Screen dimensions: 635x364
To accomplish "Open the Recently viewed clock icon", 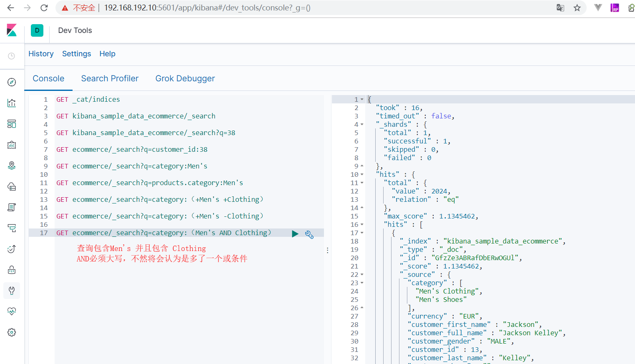I will [12, 56].
